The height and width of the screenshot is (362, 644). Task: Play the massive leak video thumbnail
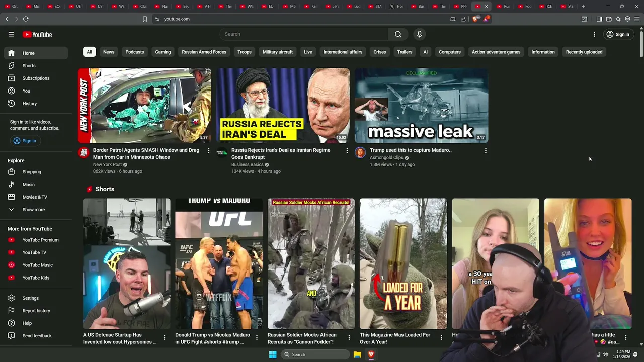click(421, 106)
